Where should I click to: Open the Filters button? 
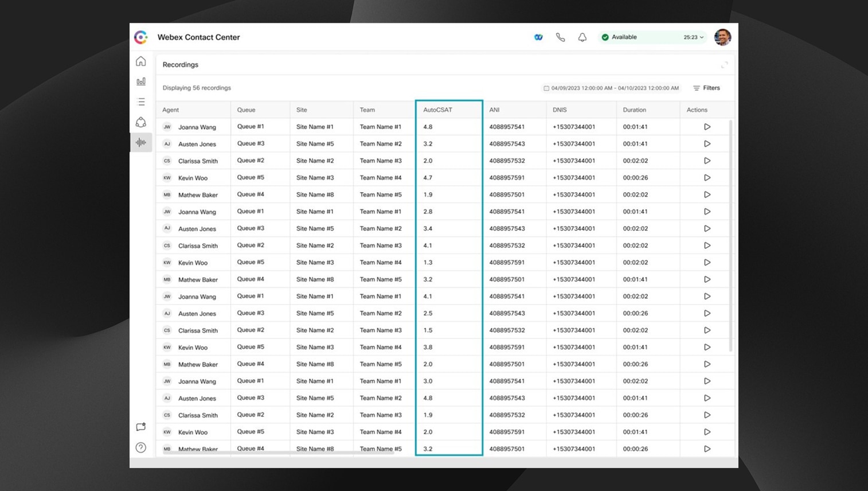(x=706, y=88)
